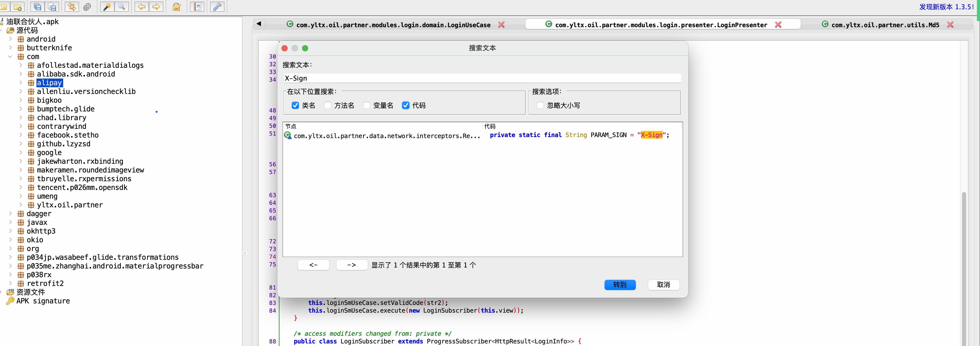Open the text search tool
Screen dimensions: 980x346
point(122,6)
